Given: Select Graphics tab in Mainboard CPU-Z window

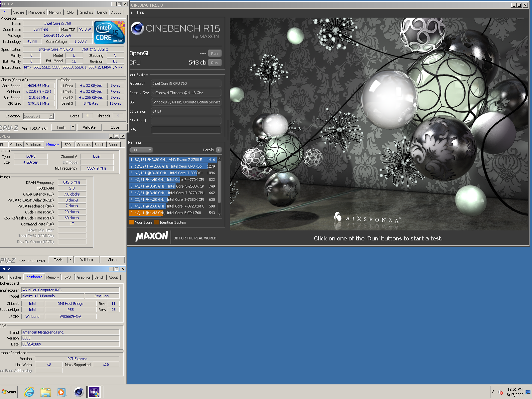Looking at the screenshot, I should (x=84, y=277).
